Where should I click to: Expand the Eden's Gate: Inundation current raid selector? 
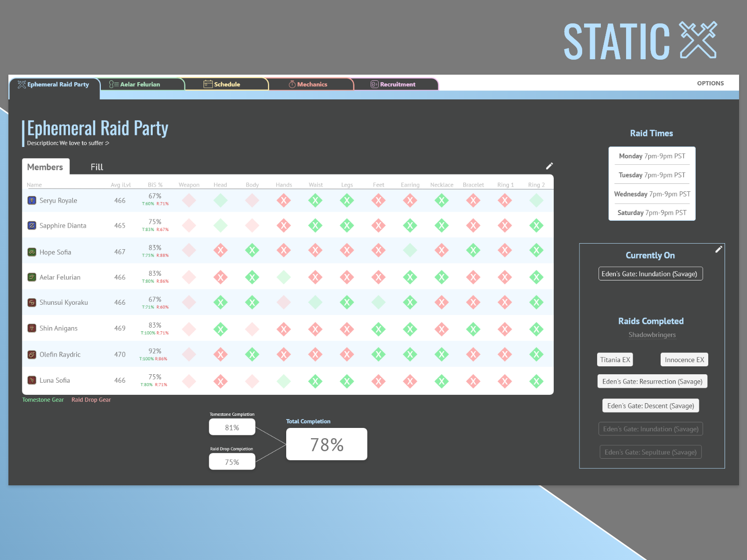[650, 274]
